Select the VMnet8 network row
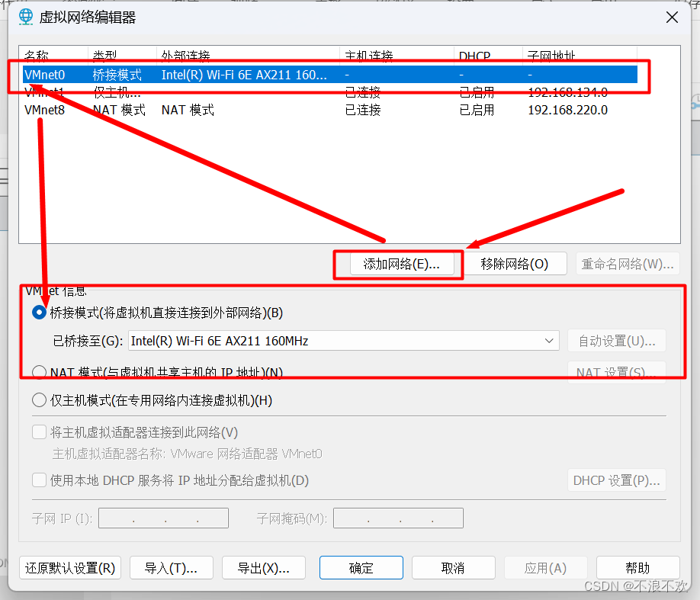The image size is (700, 600). [330, 110]
